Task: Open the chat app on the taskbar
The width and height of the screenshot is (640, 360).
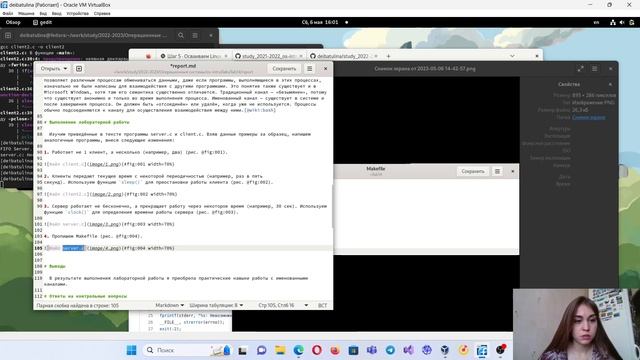Action: (x=262, y=350)
